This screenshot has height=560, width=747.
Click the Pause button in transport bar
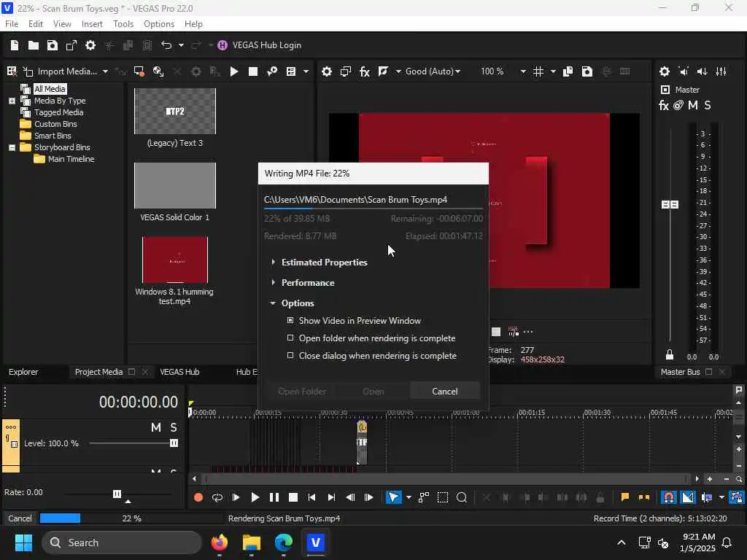274,497
